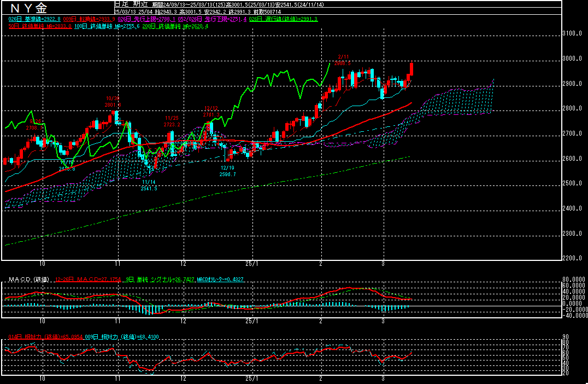The height and width of the screenshot is (384, 588).
Task: Click the 200日 終値単純 MA=2620.4 legend
Action: [x=175, y=26]
